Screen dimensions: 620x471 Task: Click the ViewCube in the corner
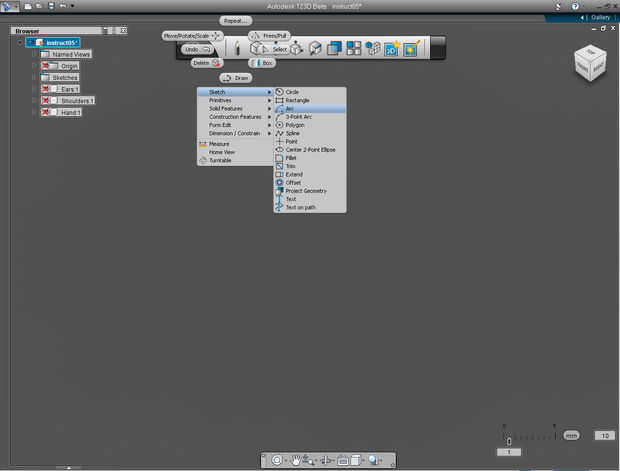[x=590, y=63]
